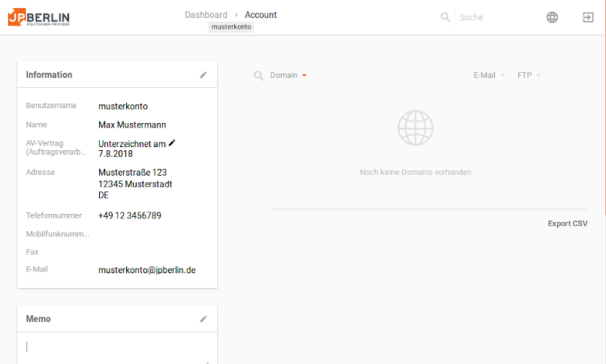Viewport: 606px width, 364px height.
Task: Click the domain search magnifier icon
Action: [x=259, y=76]
